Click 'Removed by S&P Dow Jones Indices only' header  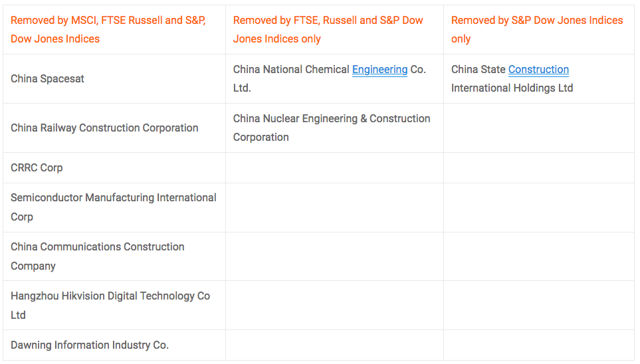pyautogui.click(x=537, y=29)
